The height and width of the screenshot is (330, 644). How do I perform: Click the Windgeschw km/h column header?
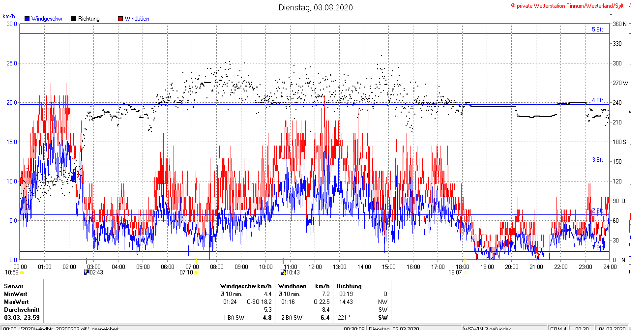(246, 286)
